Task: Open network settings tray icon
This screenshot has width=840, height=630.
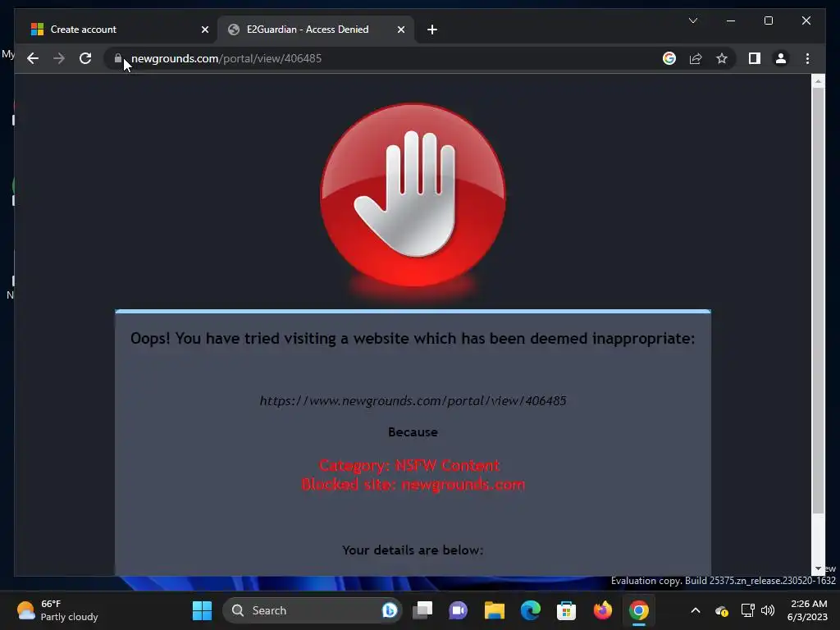Action: pos(748,610)
